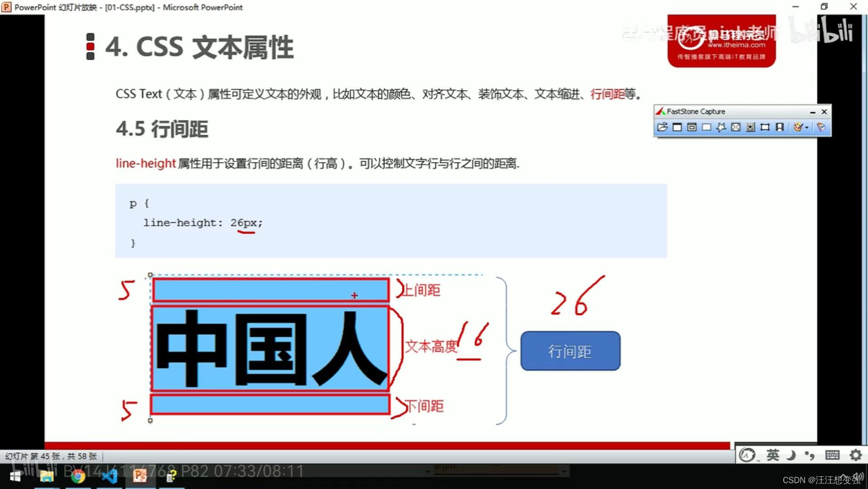Image resolution: width=868 pixels, height=489 pixels.
Task: Start FastStone Screen Recorder film icon
Action: (779, 127)
